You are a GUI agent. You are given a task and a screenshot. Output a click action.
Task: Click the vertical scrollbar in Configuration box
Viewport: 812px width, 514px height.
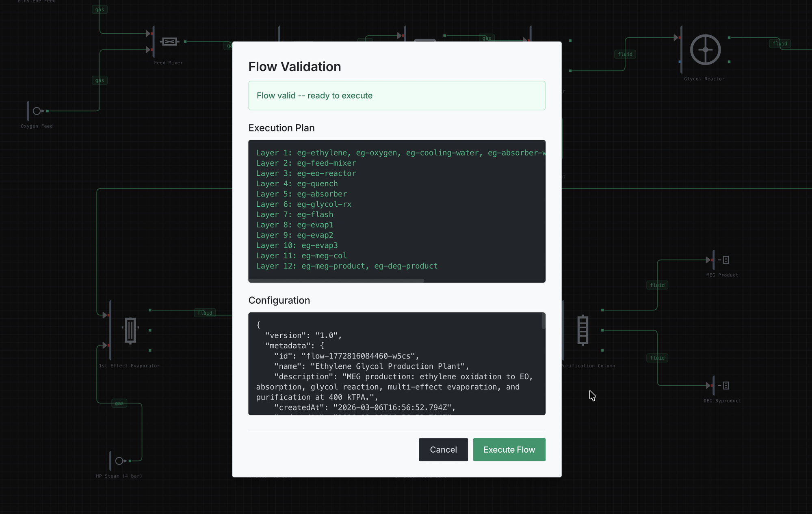click(543, 321)
